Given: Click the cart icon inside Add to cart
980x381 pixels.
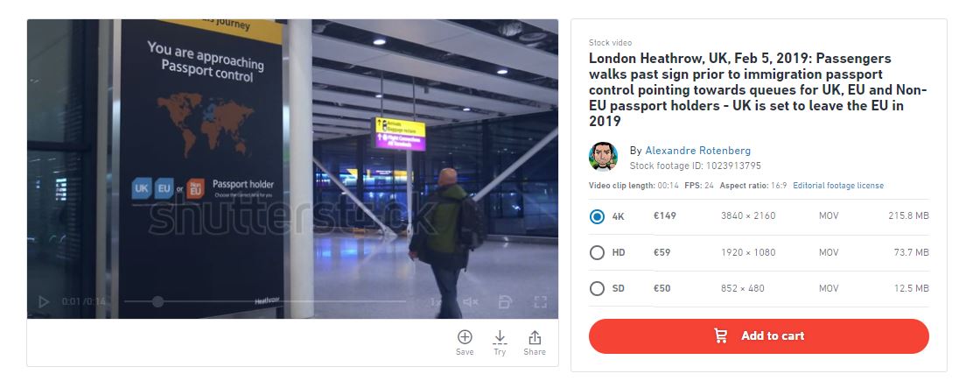Looking at the screenshot, I should [x=721, y=336].
